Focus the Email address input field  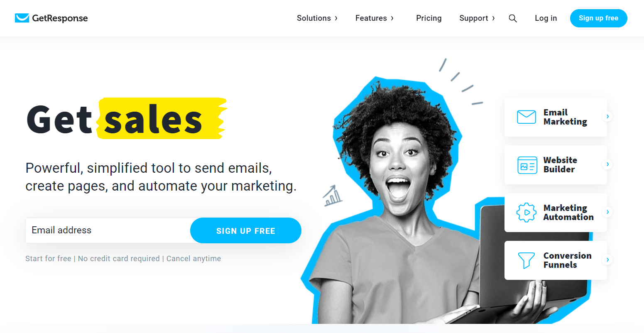click(108, 230)
